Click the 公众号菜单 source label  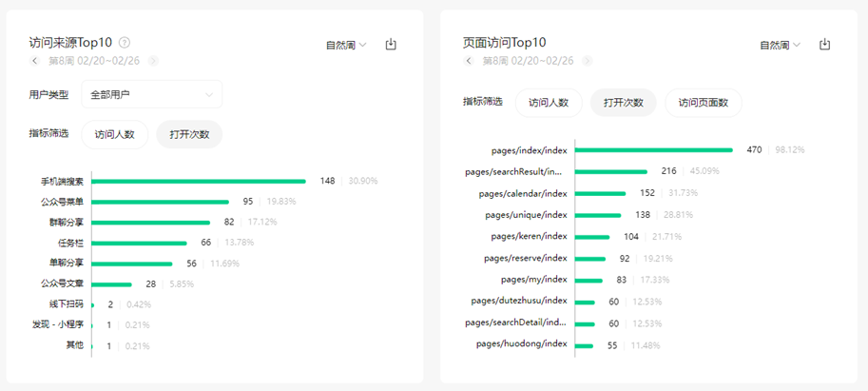[x=62, y=202]
